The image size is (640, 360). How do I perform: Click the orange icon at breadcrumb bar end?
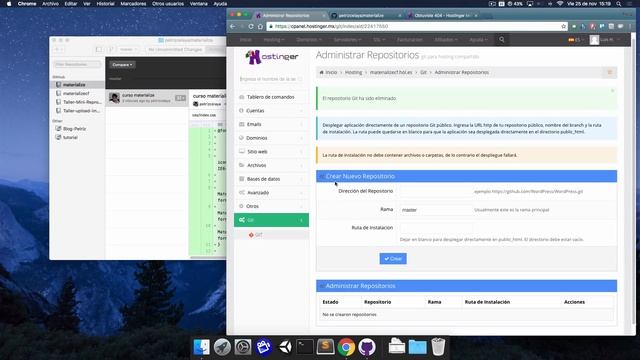[x=610, y=72]
